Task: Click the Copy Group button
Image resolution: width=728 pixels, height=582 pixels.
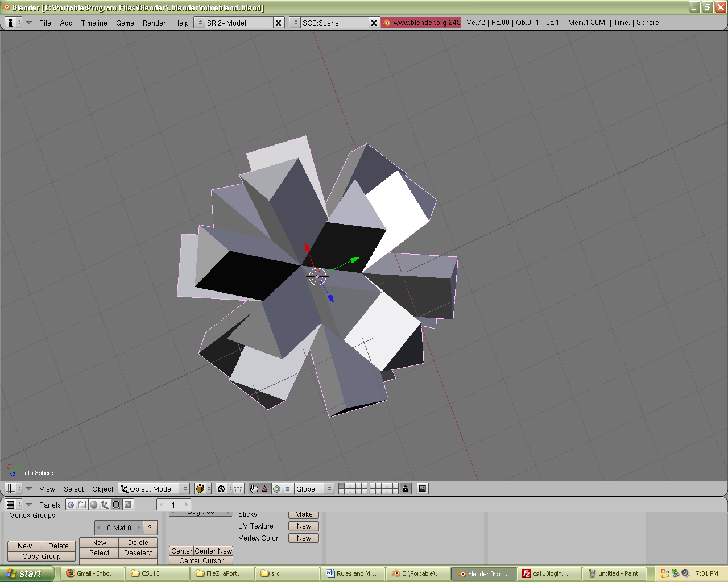Action: pos(42,556)
